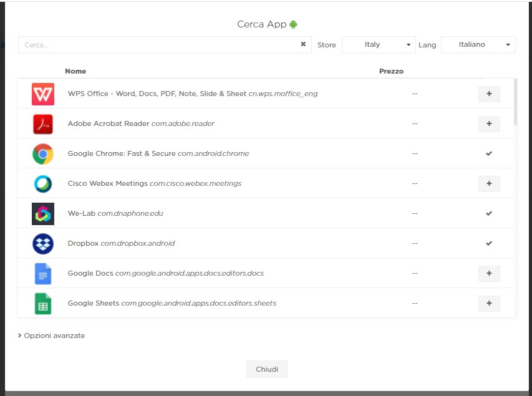Click the Google Docs app icon

43,274
